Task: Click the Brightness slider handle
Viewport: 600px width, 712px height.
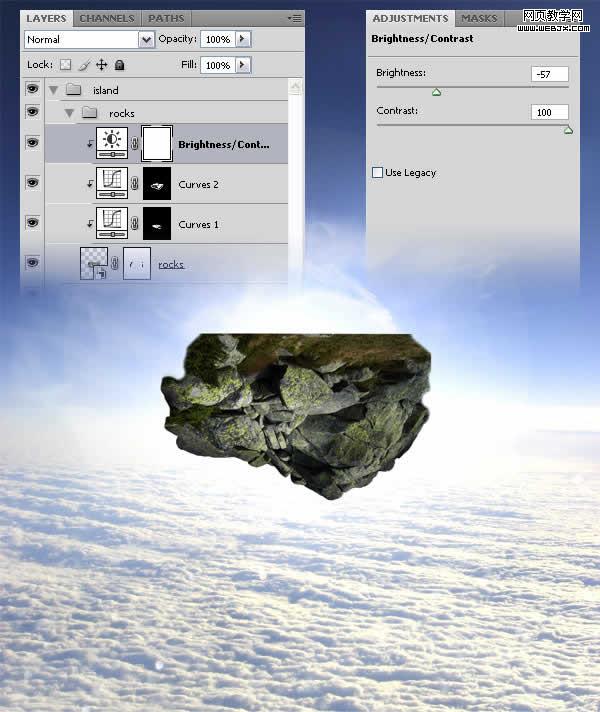Action: [436, 93]
